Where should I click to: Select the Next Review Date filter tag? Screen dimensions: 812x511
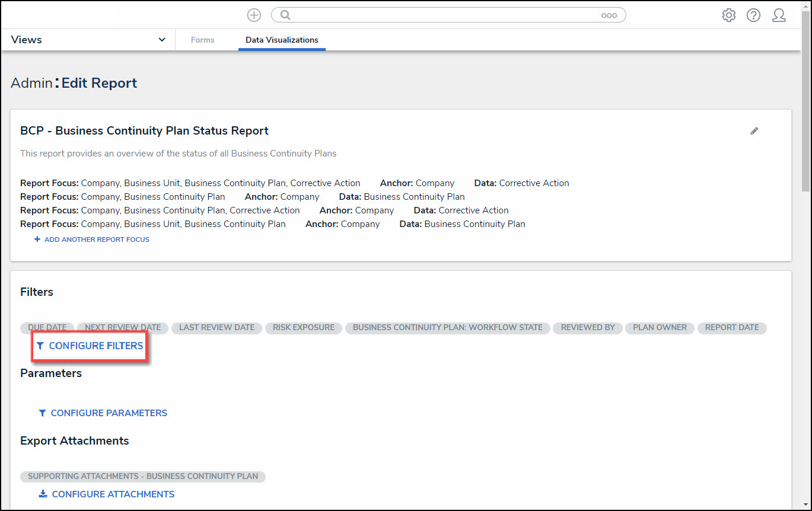click(x=123, y=328)
